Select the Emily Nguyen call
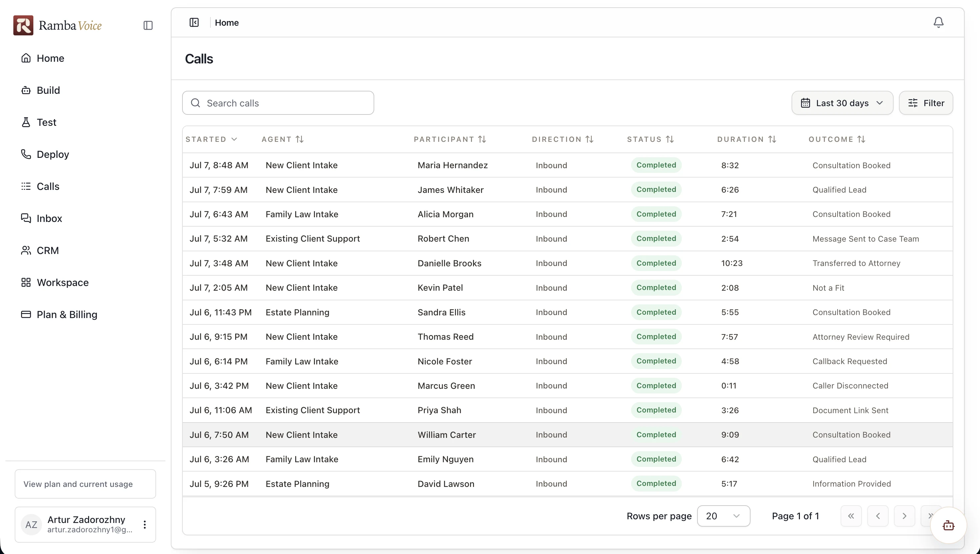Viewport: 980px width, 554px height. click(568, 459)
